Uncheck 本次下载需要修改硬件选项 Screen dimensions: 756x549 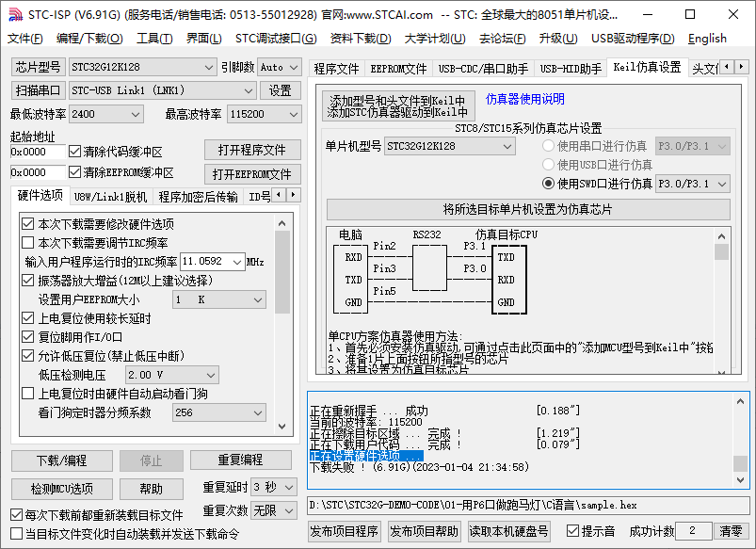(28, 224)
